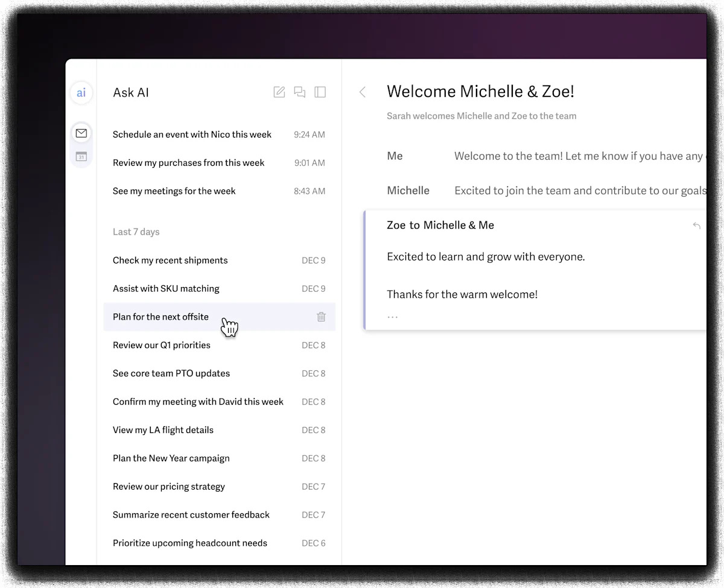Open 'View my LA flight details'
This screenshot has height=588, width=724.
tap(163, 429)
